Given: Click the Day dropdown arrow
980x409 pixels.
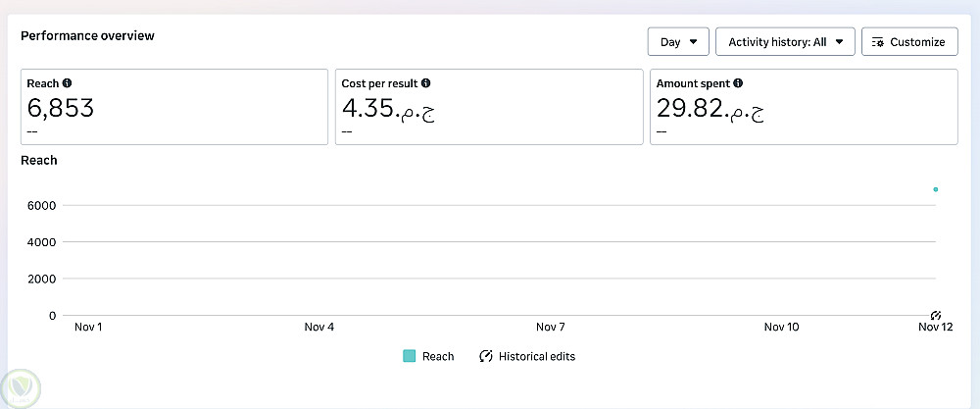Looking at the screenshot, I should point(694,42).
